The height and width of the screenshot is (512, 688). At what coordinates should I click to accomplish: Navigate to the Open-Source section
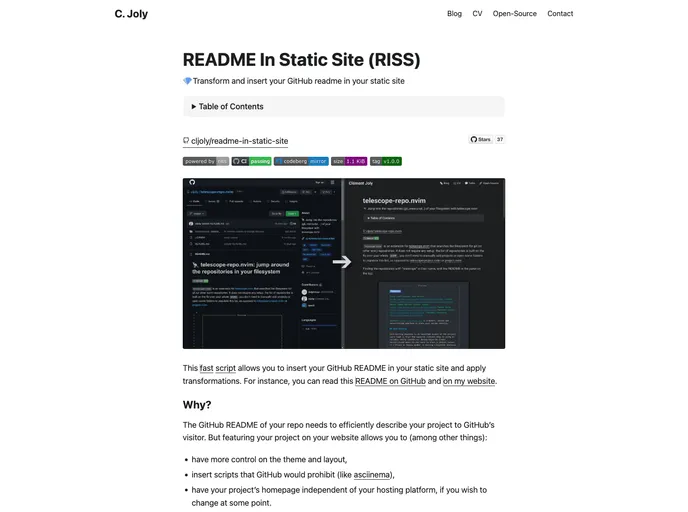tap(514, 14)
